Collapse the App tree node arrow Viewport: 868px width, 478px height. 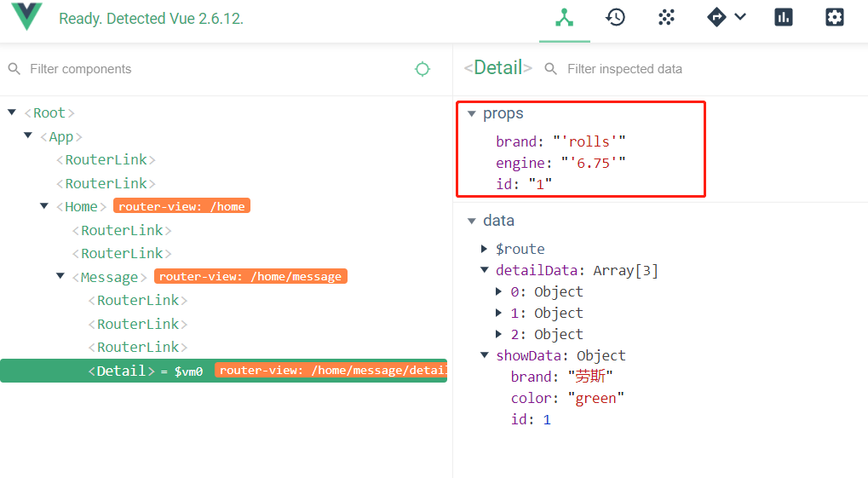tap(27, 135)
